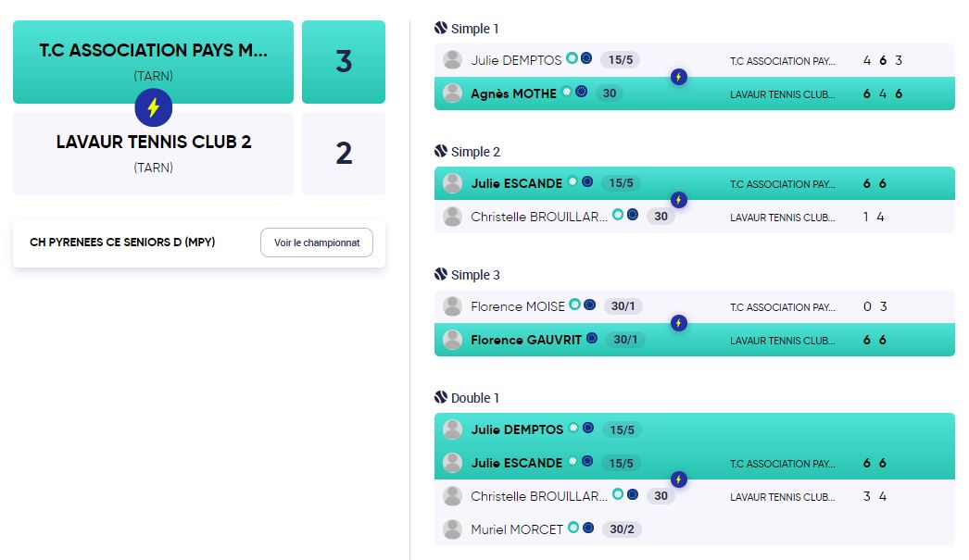Open Christelle BROUILLAR... profile in Simple 2
Viewport: 969px width, 560px height.
point(539,217)
